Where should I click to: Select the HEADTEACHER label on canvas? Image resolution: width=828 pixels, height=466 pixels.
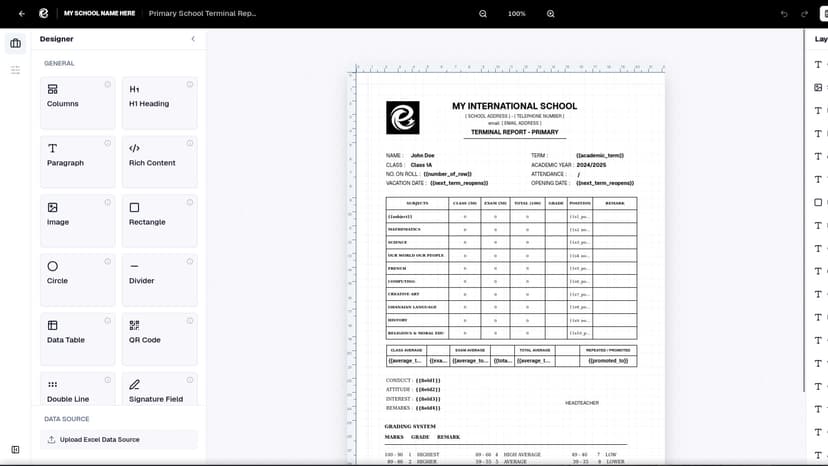[582, 403]
